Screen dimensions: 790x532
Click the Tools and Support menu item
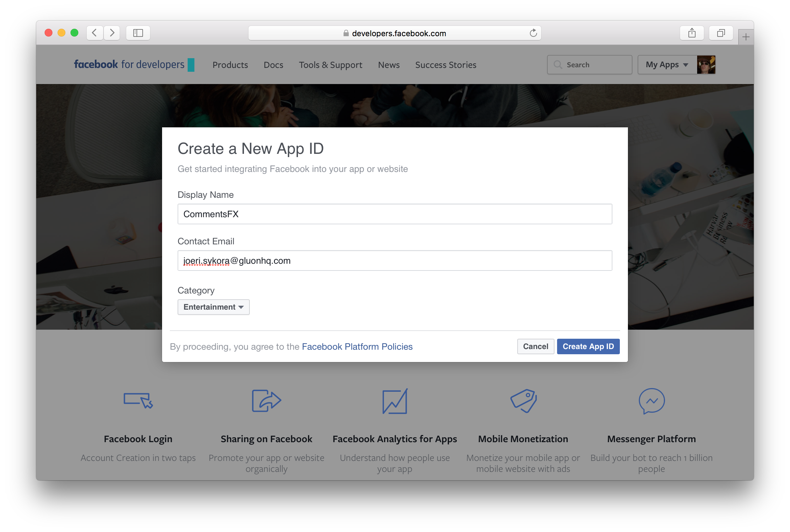[x=330, y=65]
